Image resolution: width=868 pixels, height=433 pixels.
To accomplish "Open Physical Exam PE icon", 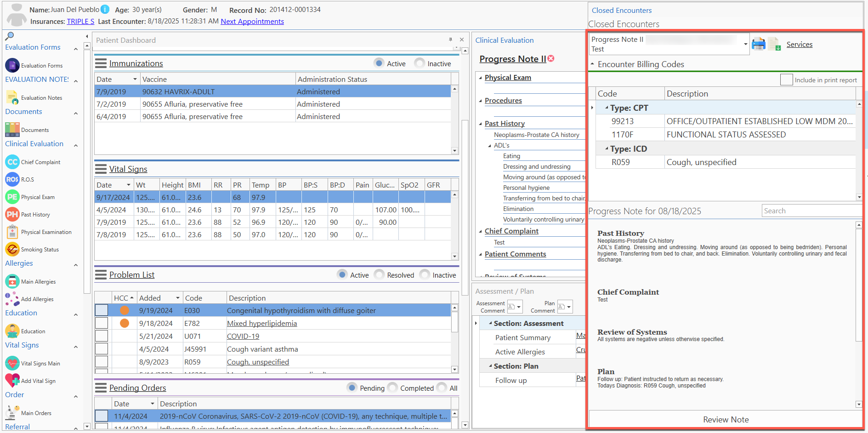I will tap(12, 197).
